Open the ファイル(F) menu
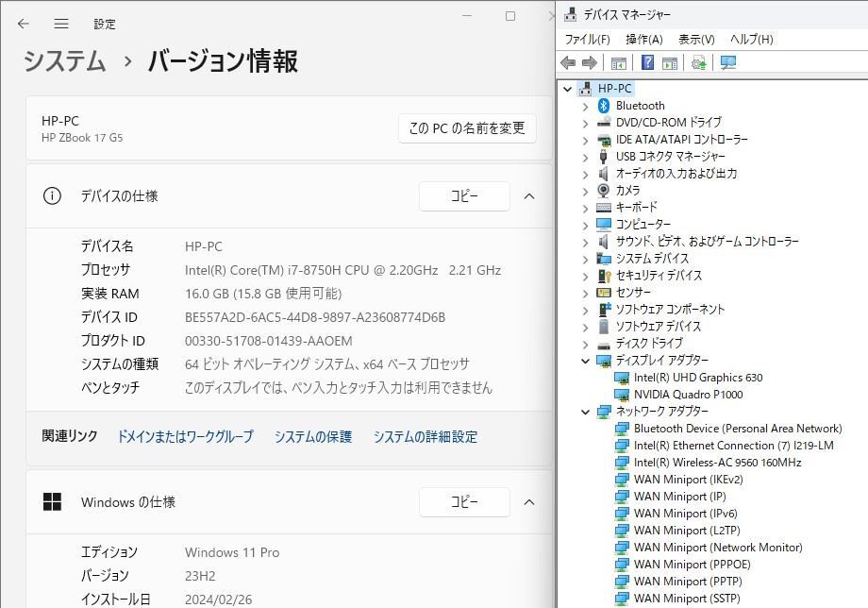Viewport: 868px width, 608px height. point(588,40)
